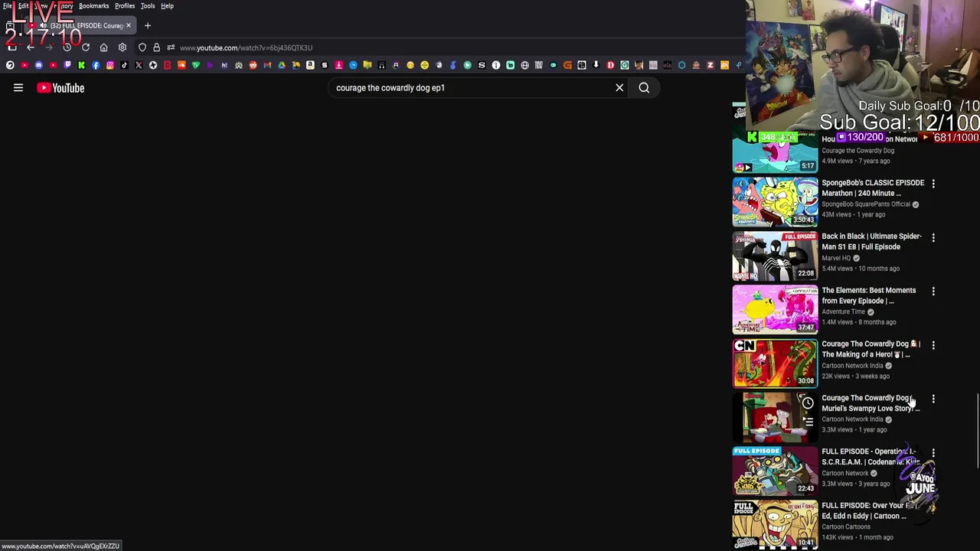Open options for Muriel's Swampy Love Story

(x=933, y=399)
